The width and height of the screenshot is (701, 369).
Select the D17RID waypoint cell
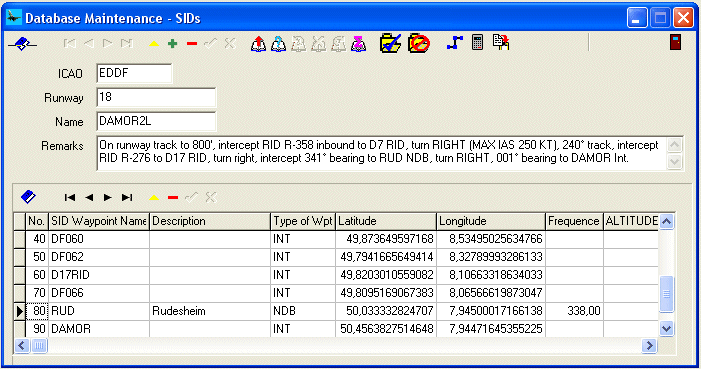tap(99, 275)
